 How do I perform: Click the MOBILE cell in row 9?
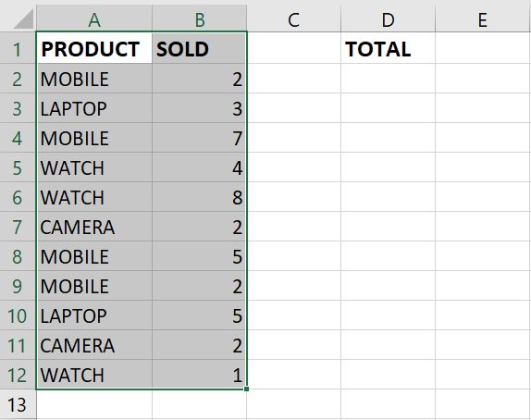94,286
